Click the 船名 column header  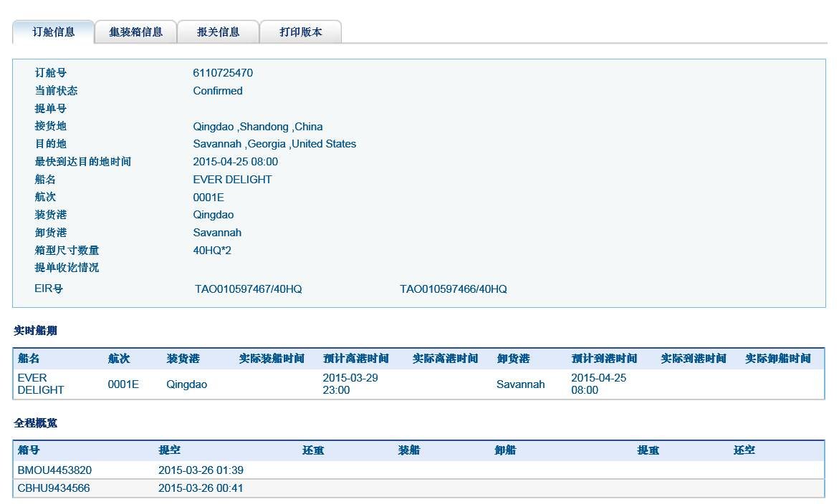(29, 358)
